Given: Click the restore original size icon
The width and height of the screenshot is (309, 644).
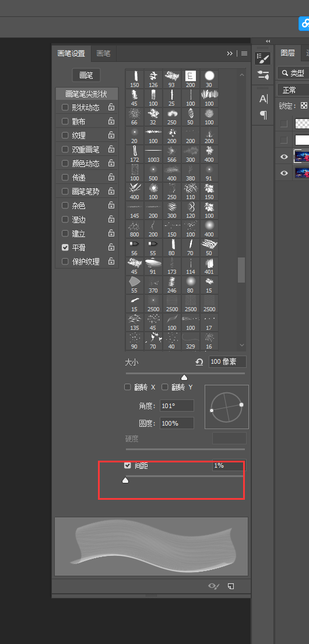Looking at the screenshot, I should click(199, 362).
